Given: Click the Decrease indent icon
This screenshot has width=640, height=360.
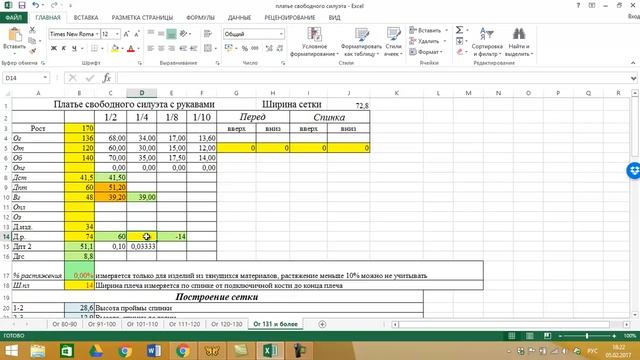Looking at the screenshot, I should coord(183,49).
